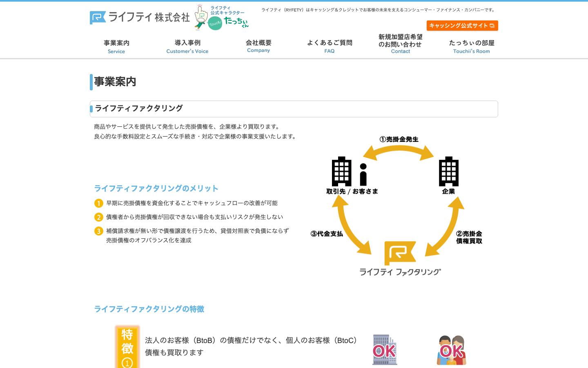Click the number 3 merit badge
Viewport: 588px width, 368px height.
pos(99,231)
